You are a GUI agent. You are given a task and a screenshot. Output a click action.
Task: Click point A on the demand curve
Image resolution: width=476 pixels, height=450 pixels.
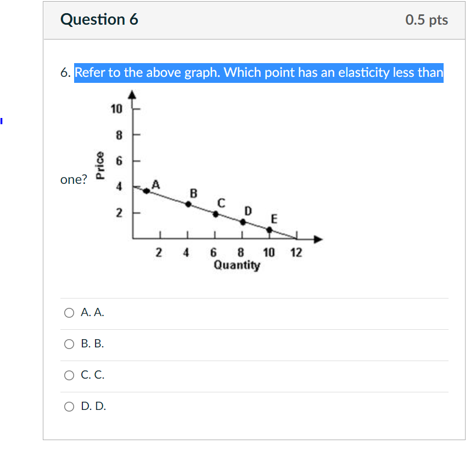(147, 191)
